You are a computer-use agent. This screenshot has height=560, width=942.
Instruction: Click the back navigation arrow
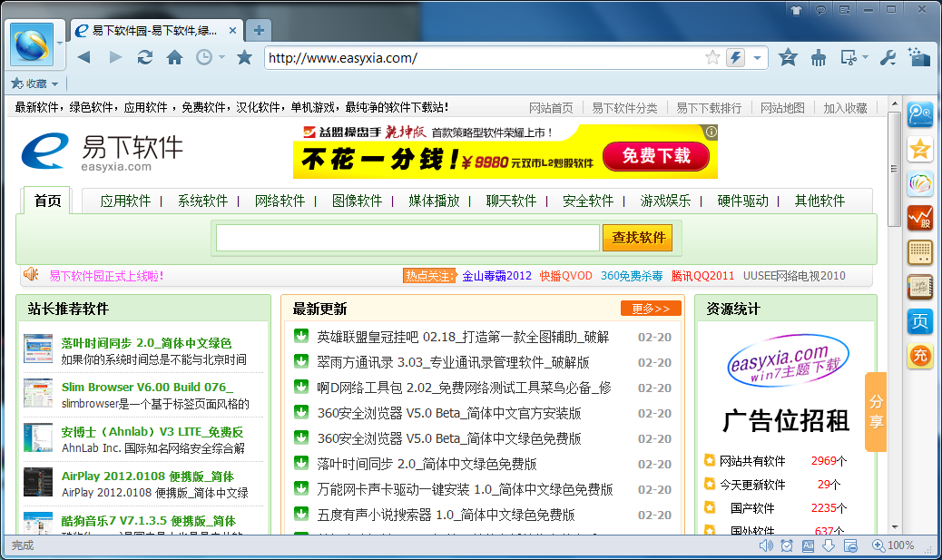click(x=84, y=57)
